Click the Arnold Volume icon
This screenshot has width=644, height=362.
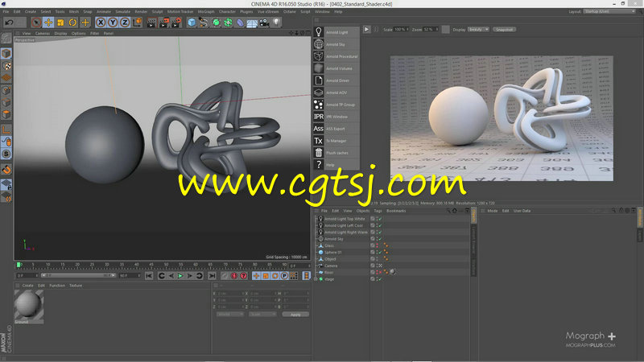[x=319, y=68]
